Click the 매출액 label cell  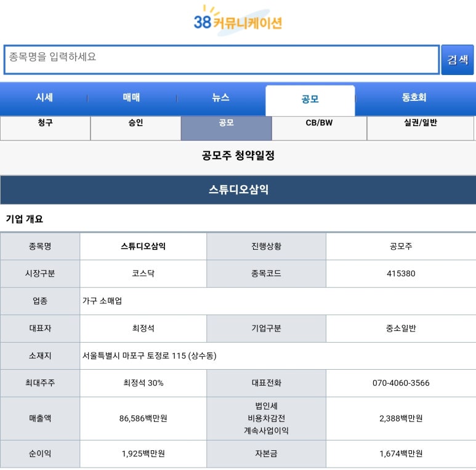[40, 418]
